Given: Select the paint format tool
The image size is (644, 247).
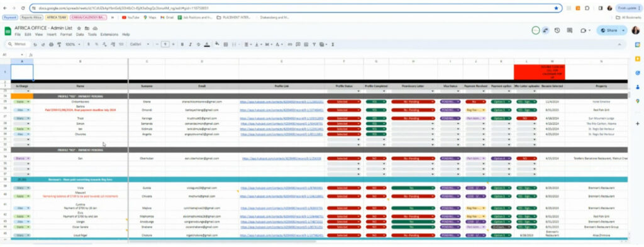Looking at the screenshot, I should [58, 44].
